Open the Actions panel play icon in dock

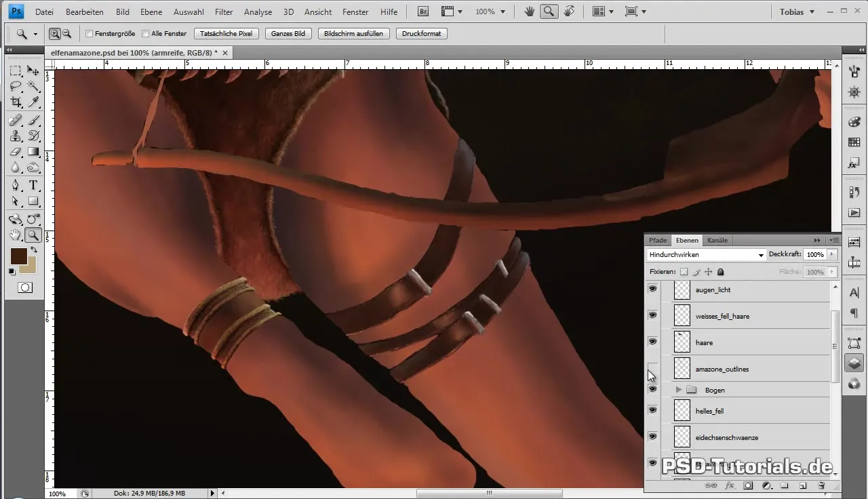[854, 213]
